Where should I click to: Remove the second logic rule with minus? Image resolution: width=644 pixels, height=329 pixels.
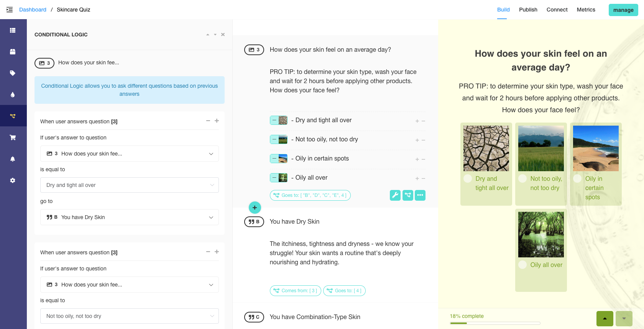click(x=208, y=252)
